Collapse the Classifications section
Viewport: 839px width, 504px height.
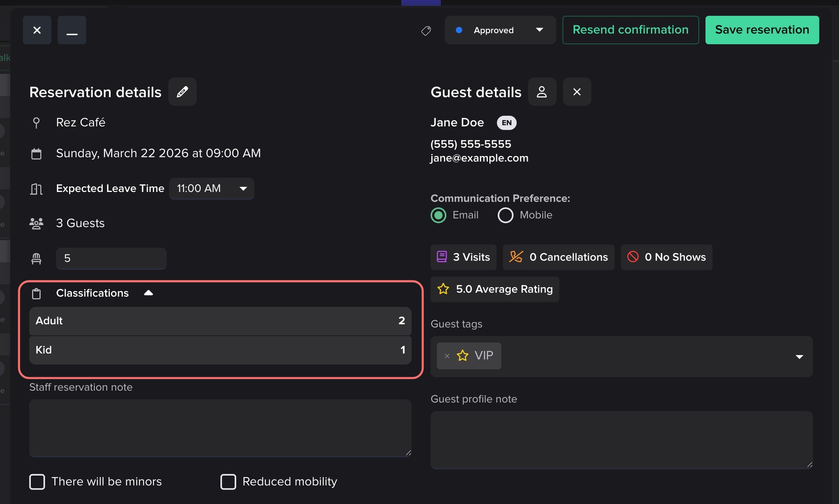pos(148,293)
